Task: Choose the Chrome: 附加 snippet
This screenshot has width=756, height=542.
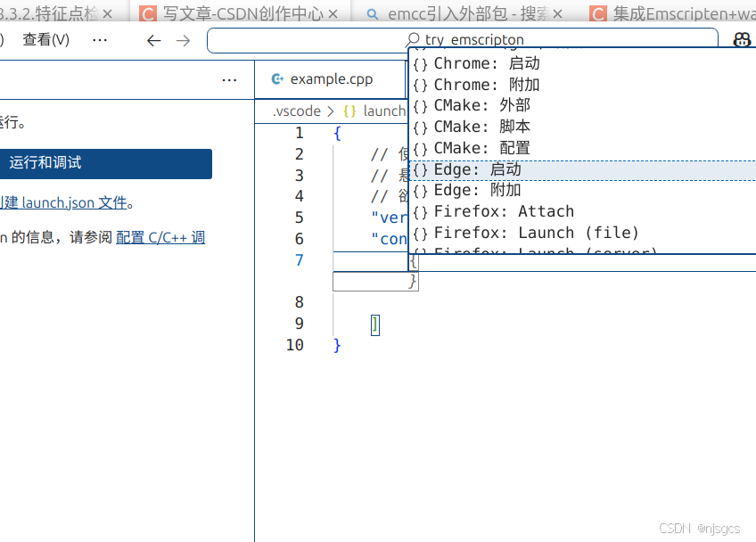Action: tap(582, 85)
